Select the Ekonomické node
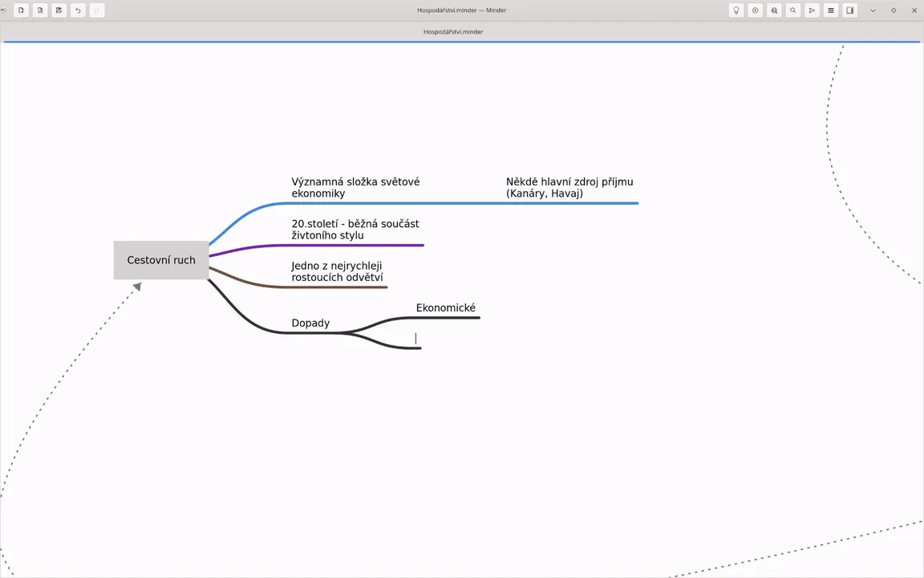Screen dimensions: 924x578 point(445,308)
